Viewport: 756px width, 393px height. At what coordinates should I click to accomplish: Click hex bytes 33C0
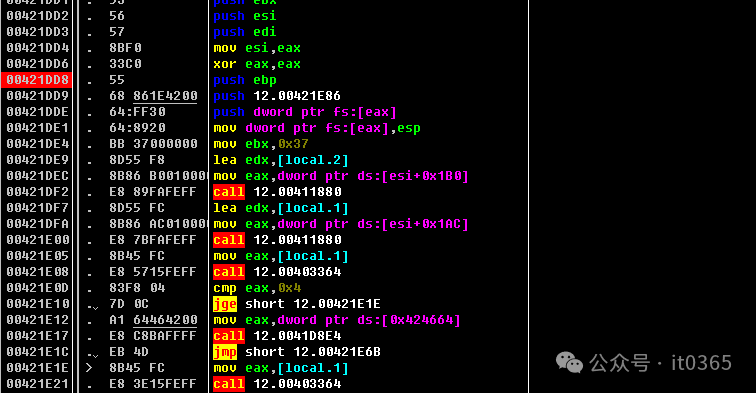(125, 64)
